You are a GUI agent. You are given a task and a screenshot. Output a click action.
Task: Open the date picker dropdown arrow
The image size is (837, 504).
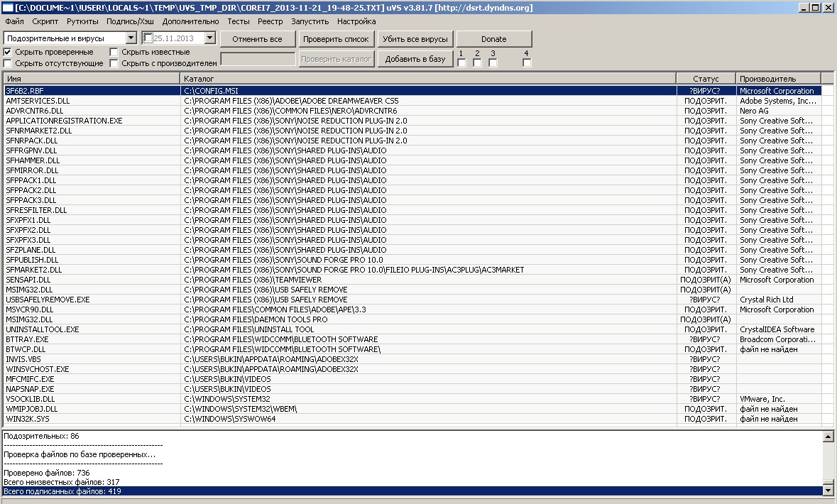210,38
